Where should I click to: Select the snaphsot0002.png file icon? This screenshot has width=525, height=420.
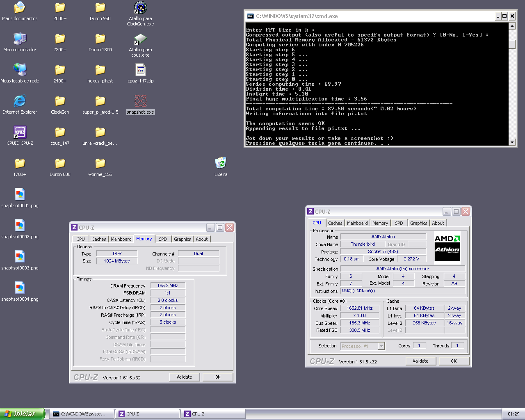[x=20, y=229]
